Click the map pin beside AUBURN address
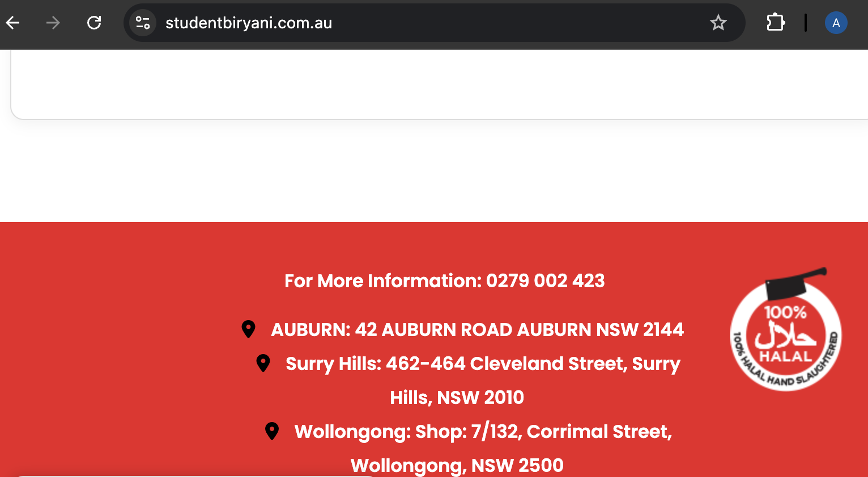The width and height of the screenshot is (868, 477). (x=248, y=329)
